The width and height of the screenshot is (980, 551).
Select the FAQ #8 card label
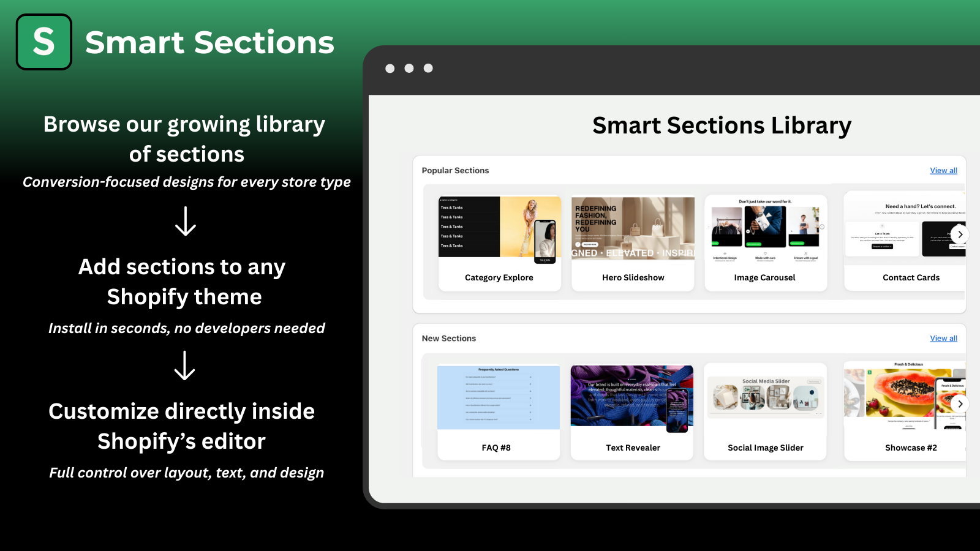click(496, 448)
